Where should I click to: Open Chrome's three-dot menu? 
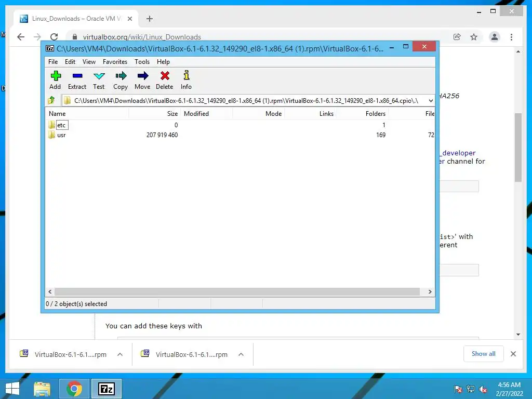point(511,37)
